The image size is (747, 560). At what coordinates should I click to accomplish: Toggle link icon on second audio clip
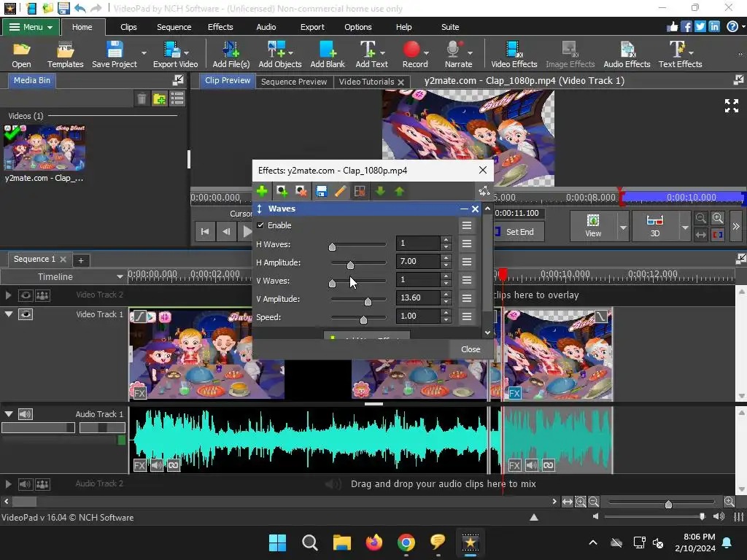click(549, 465)
